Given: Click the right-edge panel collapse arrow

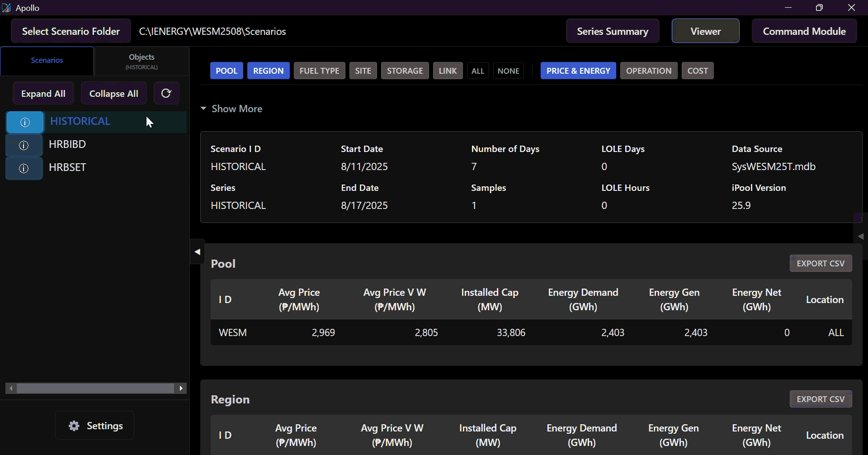Looking at the screenshot, I should point(860,237).
